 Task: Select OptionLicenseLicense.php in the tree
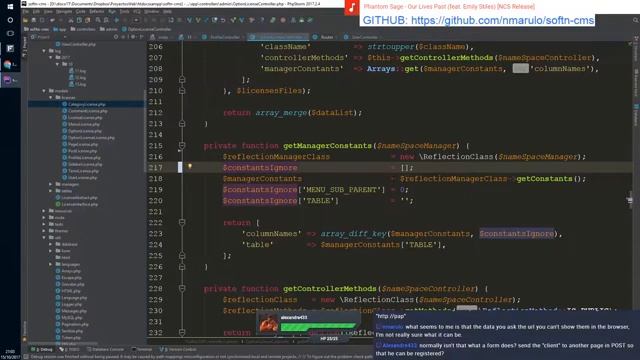click(x=91, y=138)
